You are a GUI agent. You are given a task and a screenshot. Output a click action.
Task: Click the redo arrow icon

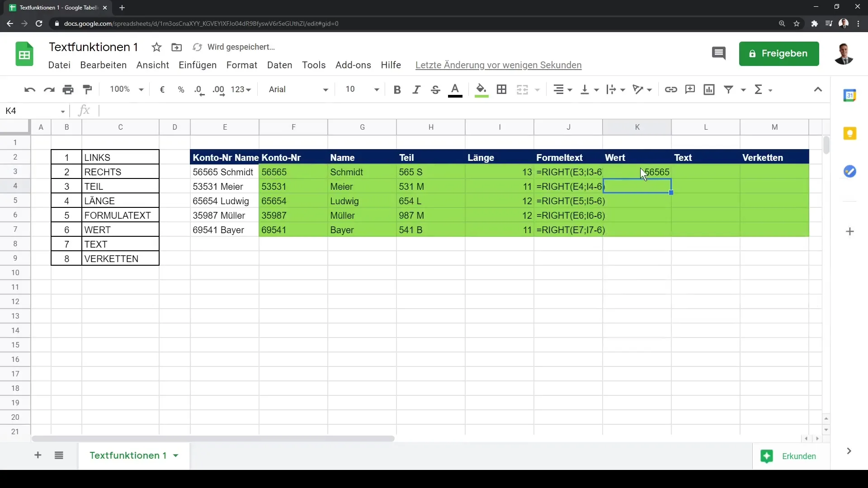click(49, 89)
